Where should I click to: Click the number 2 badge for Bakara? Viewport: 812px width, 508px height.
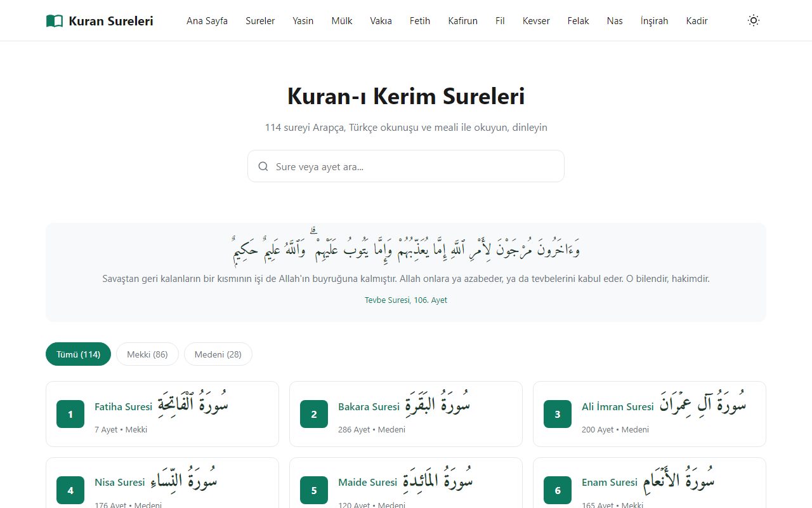(314, 414)
